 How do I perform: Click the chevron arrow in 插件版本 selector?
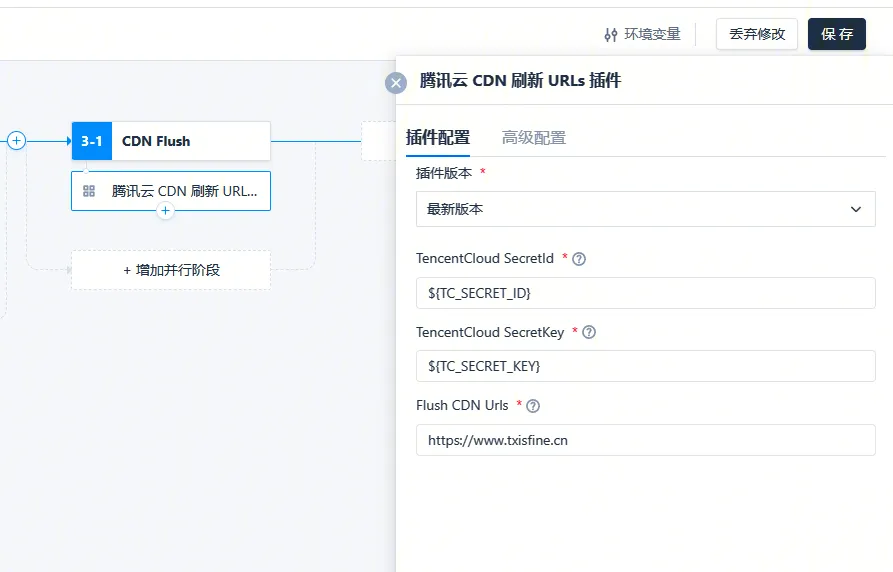pos(855,209)
